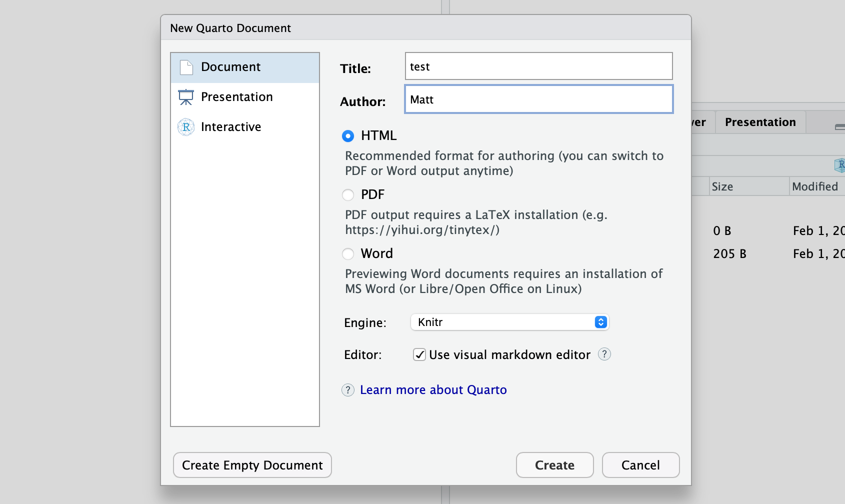Choose PDF as output format
The width and height of the screenshot is (845, 504).
(348, 195)
